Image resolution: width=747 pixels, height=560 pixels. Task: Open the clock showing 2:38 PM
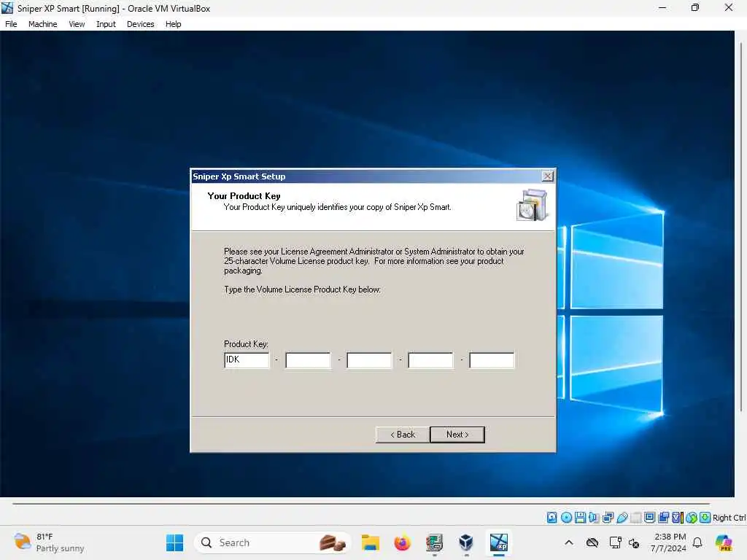click(x=670, y=542)
